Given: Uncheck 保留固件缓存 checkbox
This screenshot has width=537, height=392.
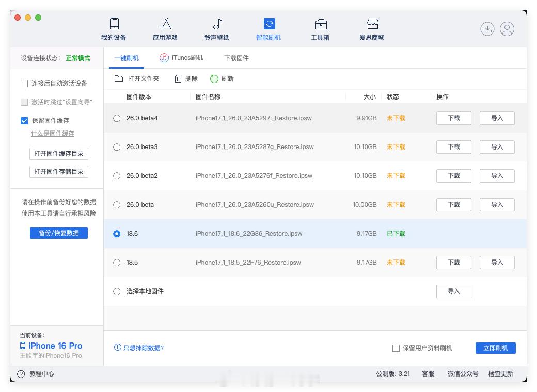Looking at the screenshot, I should click(x=24, y=120).
